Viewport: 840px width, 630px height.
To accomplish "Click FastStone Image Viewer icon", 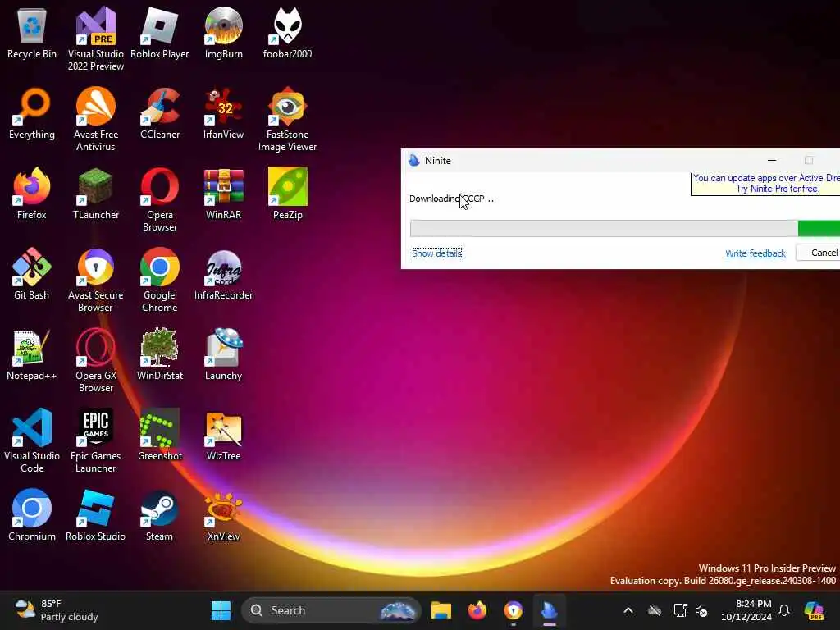I will (288, 119).
